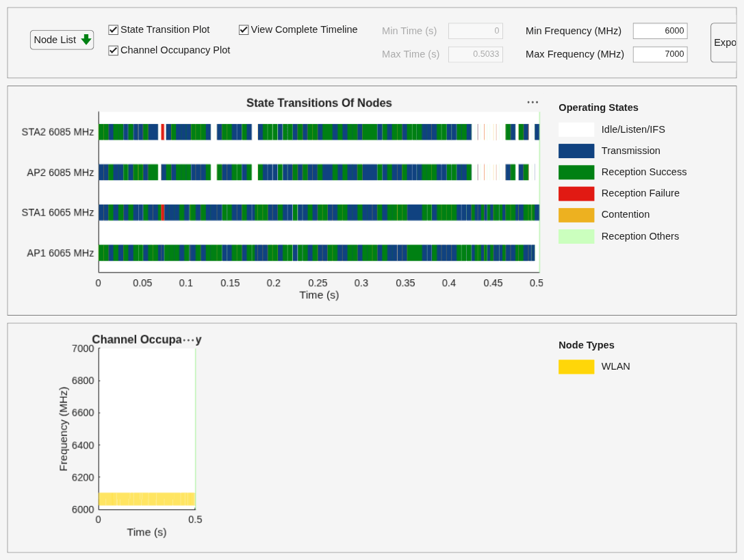
Task: Toggle State Transition Plot checkbox
Action: 113,30
